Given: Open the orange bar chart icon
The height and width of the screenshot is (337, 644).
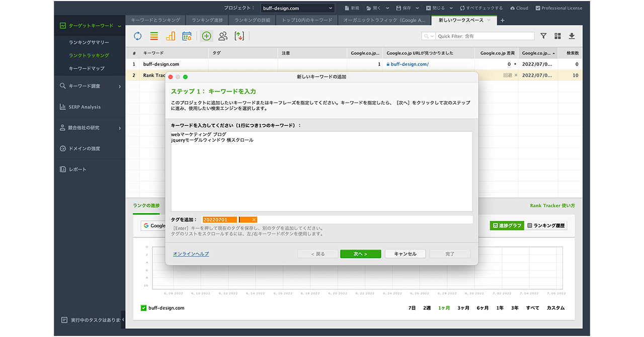Looking at the screenshot, I should pyautogui.click(x=171, y=36).
